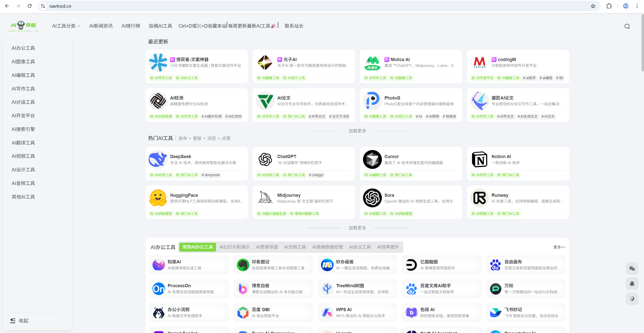The height and width of the screenshot is (333, 644).
Task: Click the ChatGPT logo icon
Action: 265,159
